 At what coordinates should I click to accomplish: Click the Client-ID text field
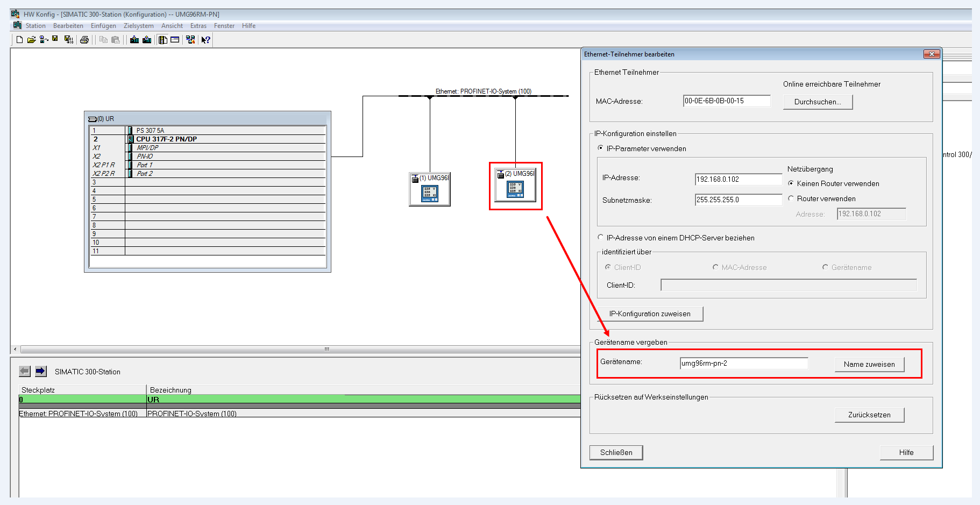(789, 284)
